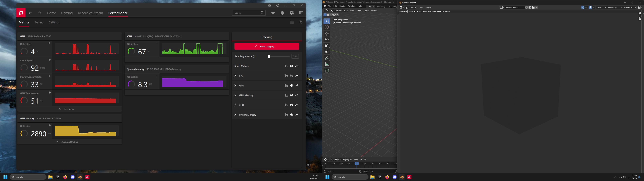Open AMD Software settings gear

[x=292, y=13]
